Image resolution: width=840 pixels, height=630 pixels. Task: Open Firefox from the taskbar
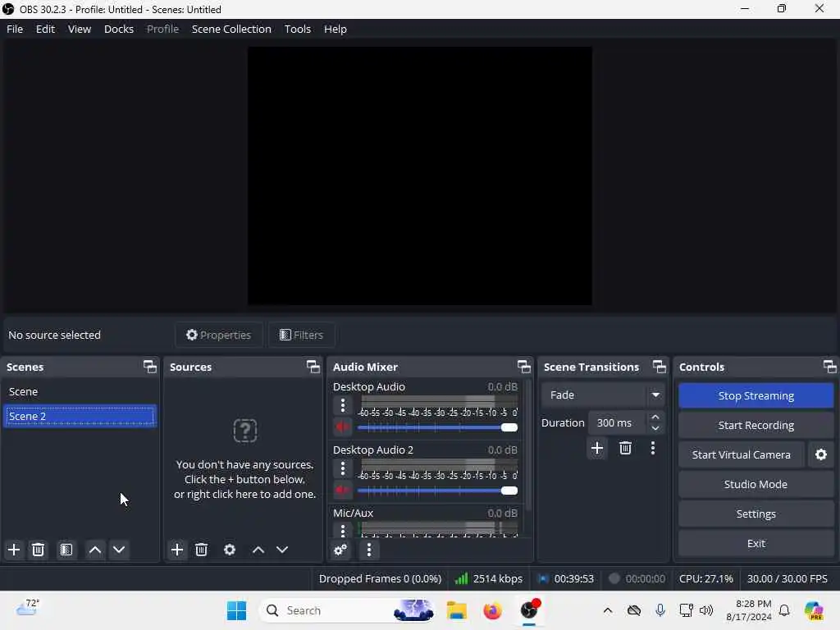[492, 610]
